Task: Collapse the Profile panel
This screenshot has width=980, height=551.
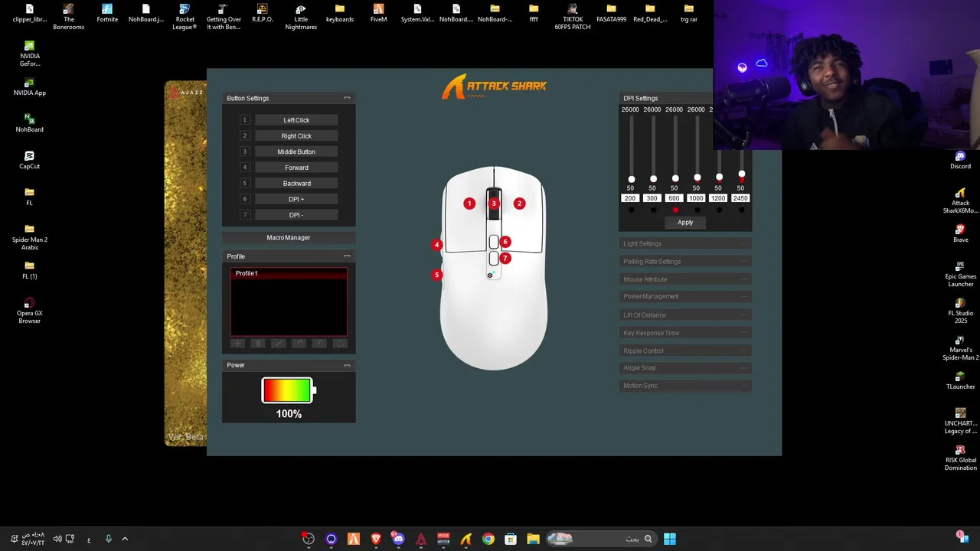Action: coord(347,256)
